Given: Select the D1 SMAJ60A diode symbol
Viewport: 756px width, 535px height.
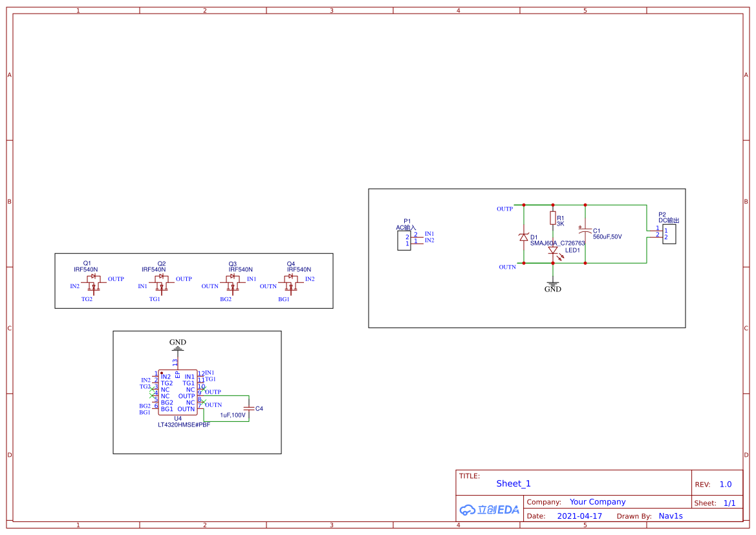Looking at the screenshot, I should (x=524, y=237).
